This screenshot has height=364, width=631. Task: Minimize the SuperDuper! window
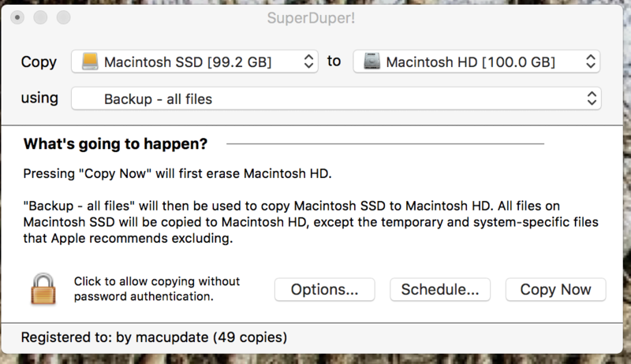click(39, 17)
